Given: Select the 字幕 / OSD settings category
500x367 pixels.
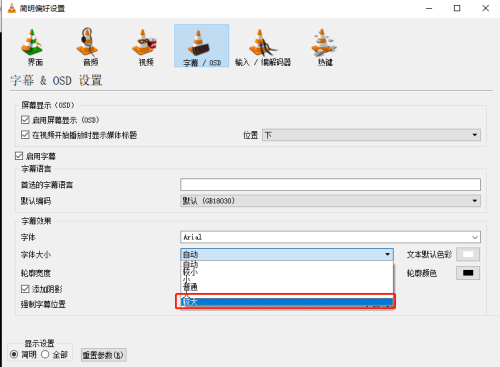Looking at the screenshot, I should coord(201,46).
